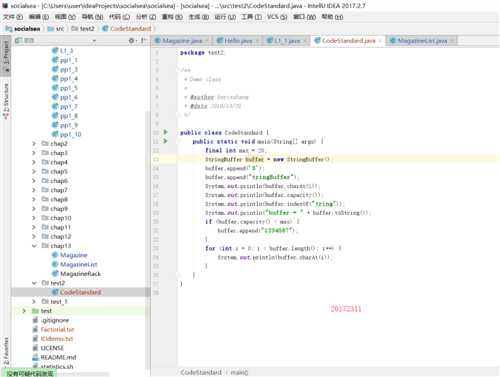
Task: Open the Structure tool window sidebar button
Action: point(6,101)
